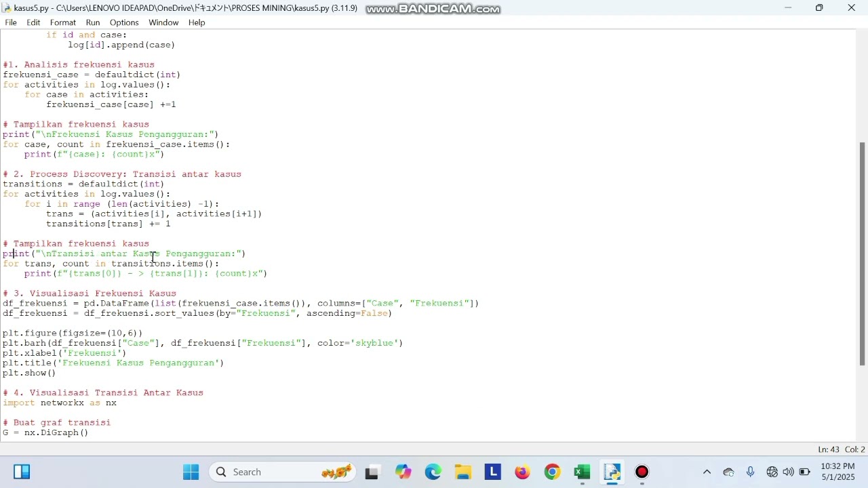Click the 'Frekuensi Kasus Pengangguran:' print line
Image resolution: width=868 pixels, height=488 pixels.
[111, 134]
